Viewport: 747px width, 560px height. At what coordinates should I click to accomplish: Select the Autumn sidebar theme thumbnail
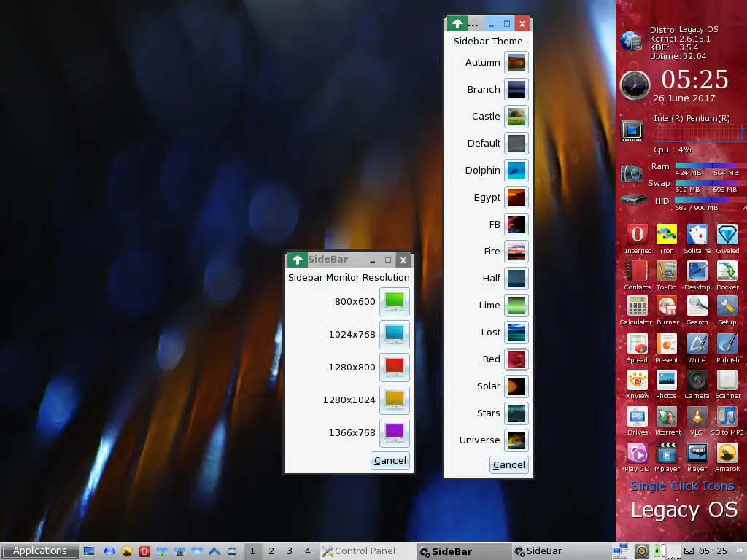516,63
